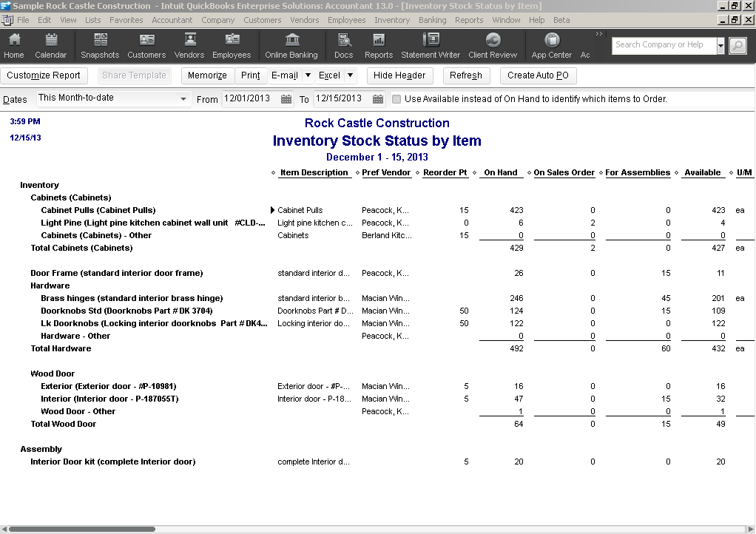This screenshot has height=534, width=756.
Task: Open the Client Review icon
Action: pos(493,47)
